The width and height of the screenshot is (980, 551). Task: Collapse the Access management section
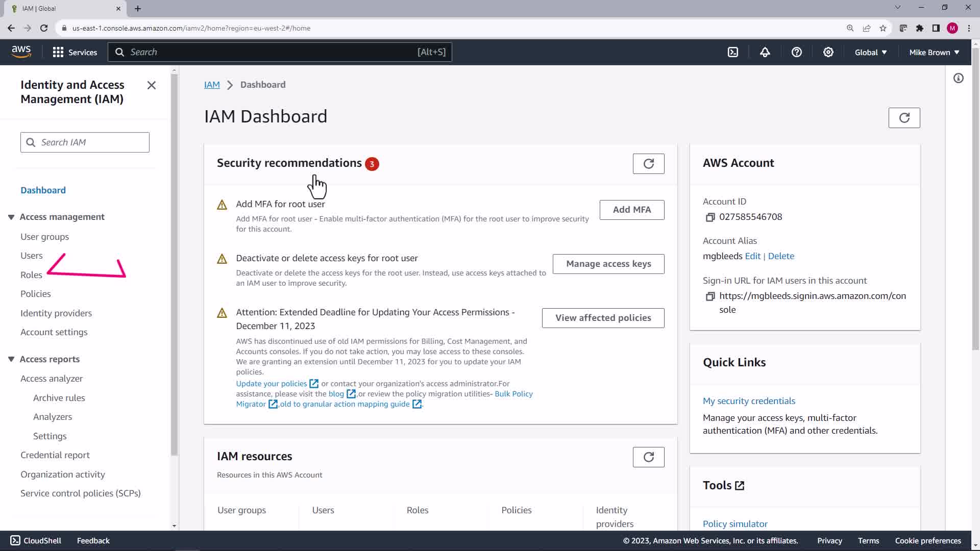point(11,217)
